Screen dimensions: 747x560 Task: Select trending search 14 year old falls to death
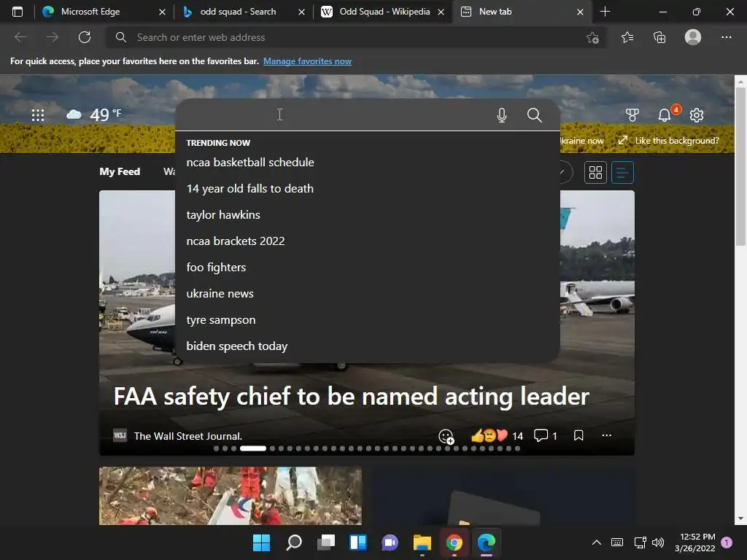click(x=368, y=189)
